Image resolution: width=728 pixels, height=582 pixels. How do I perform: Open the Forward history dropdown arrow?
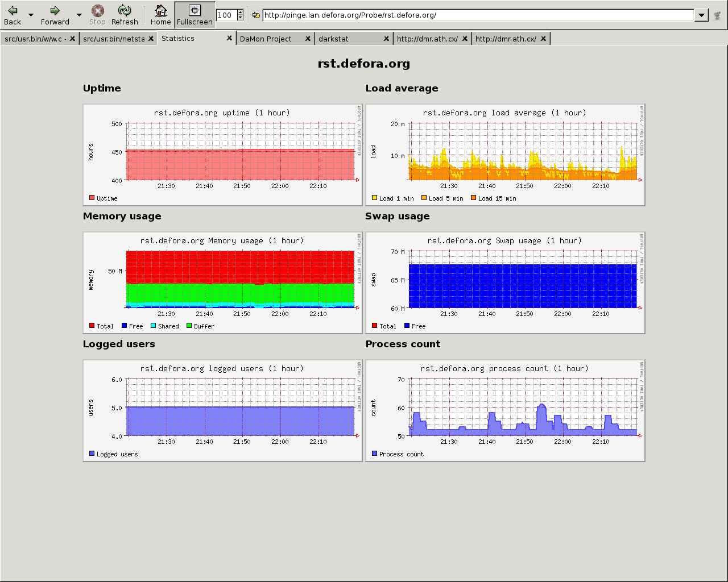tap(79, 15)
